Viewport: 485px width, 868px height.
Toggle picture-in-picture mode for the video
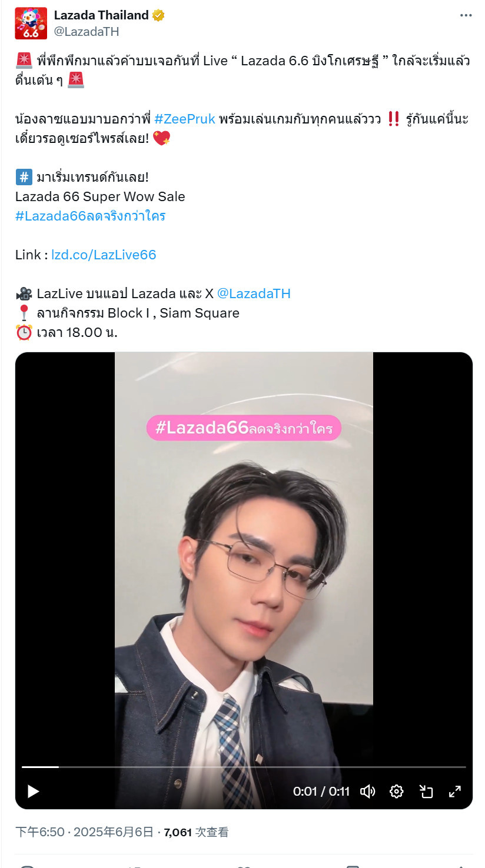(x=426, y=792)
